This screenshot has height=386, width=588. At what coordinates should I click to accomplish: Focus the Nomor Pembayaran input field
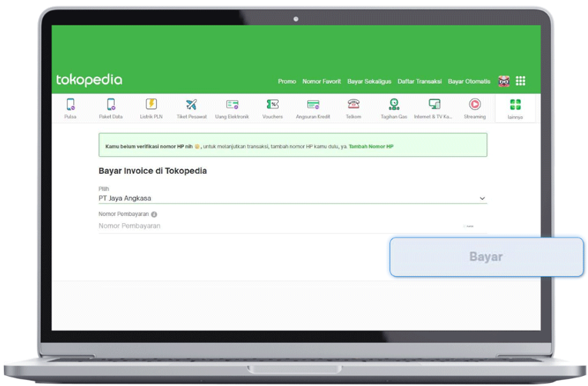coord(293,226)
